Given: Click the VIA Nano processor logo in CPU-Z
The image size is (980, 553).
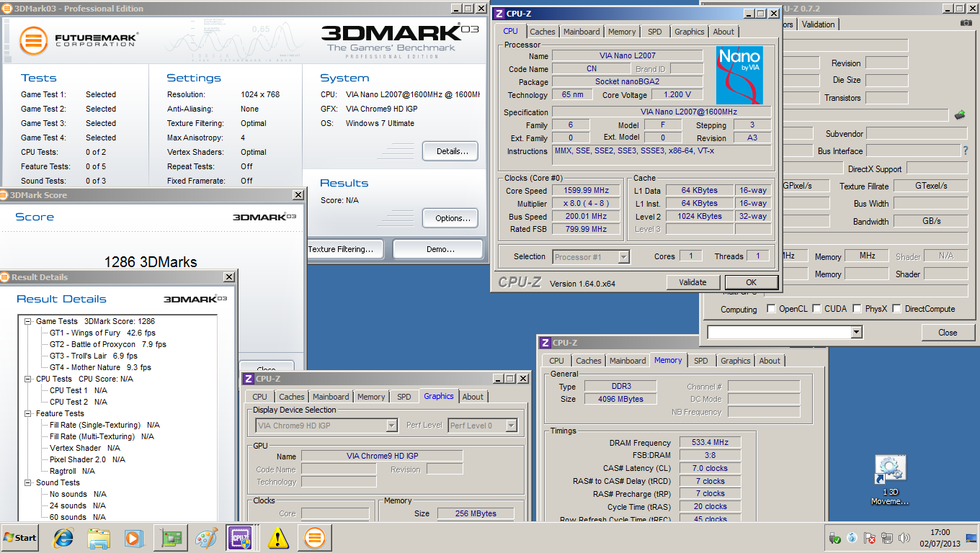Looking at the screenshot, I should pyautogui.click(x=739, y=76).
